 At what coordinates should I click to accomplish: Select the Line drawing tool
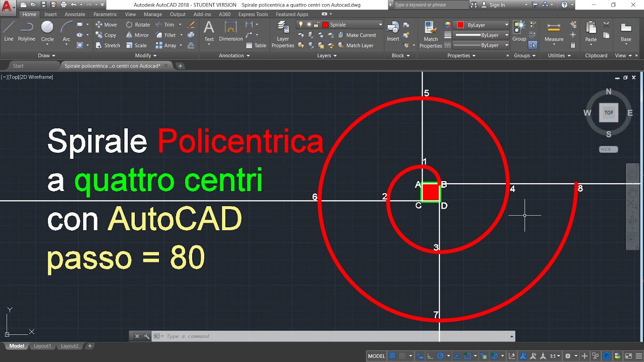9,31
